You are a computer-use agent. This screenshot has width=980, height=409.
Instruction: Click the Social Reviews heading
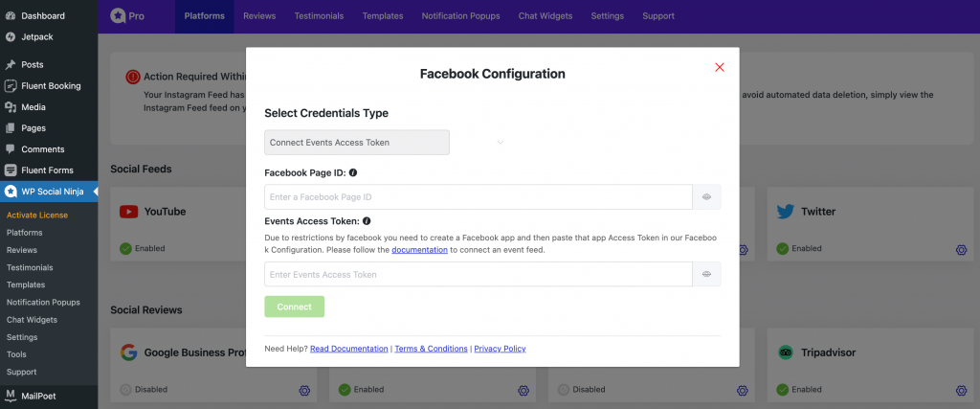coord(146,310)
